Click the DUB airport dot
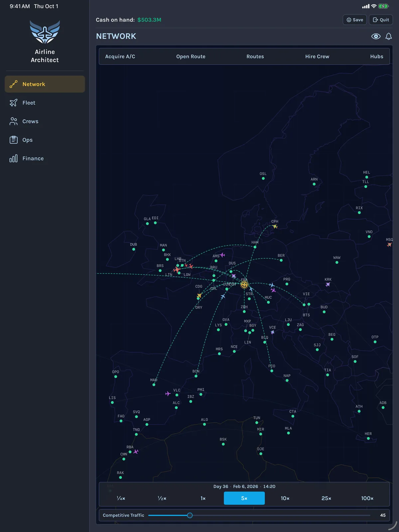This screenshot has height=532, width=399. click(134, 249)
